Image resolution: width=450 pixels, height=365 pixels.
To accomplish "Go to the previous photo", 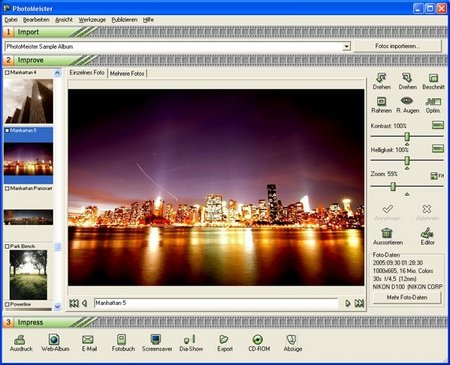I will (x=84, y=303).
